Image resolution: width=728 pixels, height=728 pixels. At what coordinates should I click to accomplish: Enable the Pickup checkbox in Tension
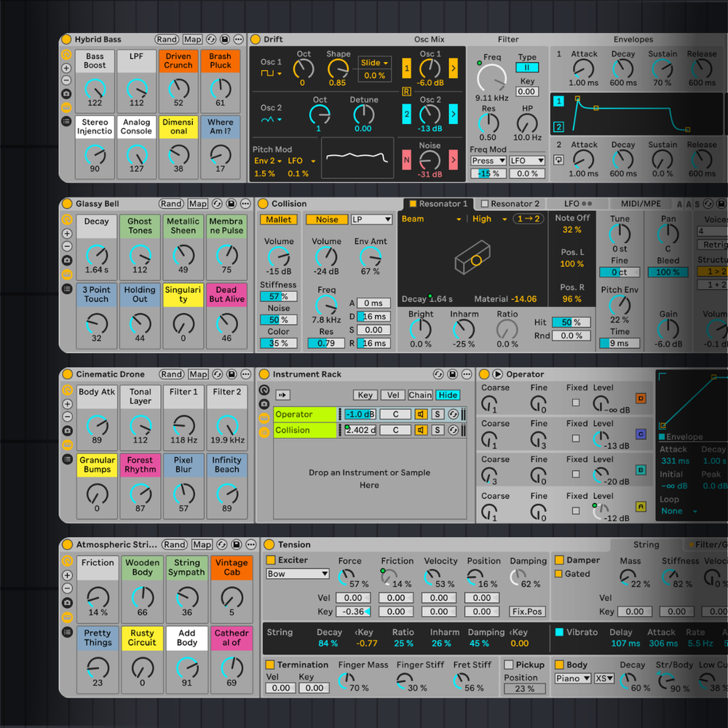pyautogui.click(x=508, y=665)
